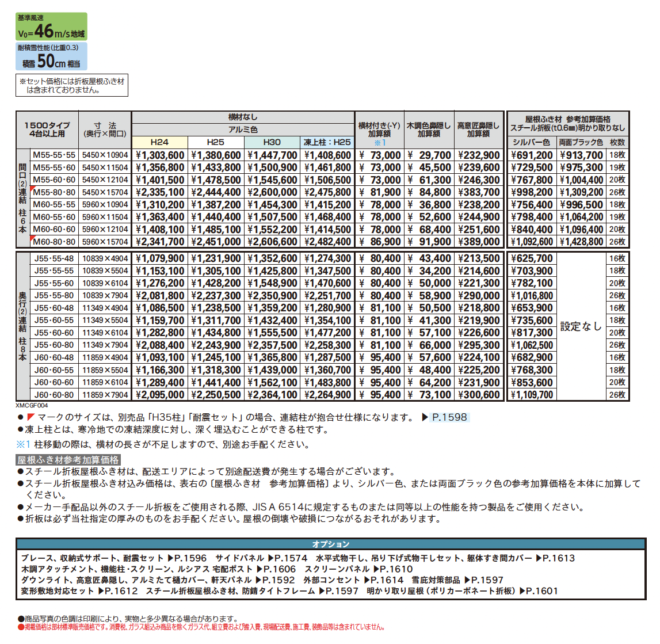This screenshot has height=644, width=660.
Task: Click the arrow before P.1598
Action: pyautogui.click(x=425, y=417)
